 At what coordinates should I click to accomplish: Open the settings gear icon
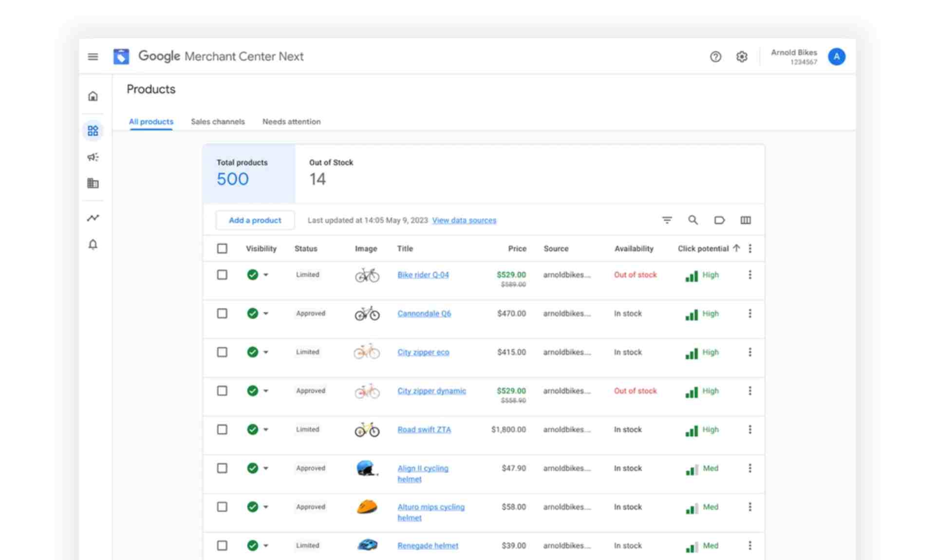coord(742,56)
